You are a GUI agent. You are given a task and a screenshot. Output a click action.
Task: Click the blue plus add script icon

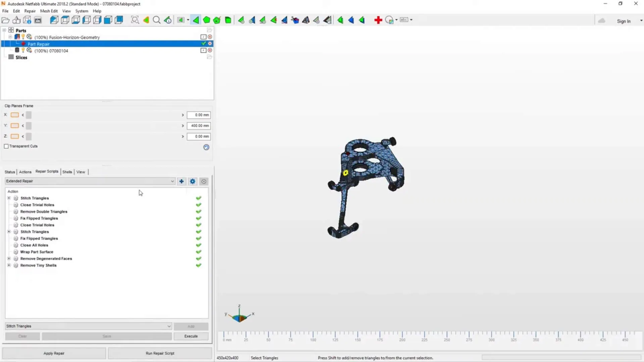182,181
